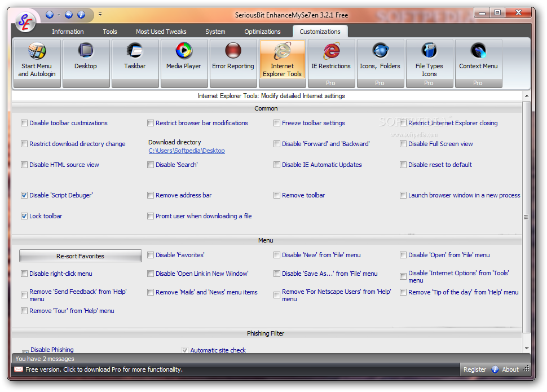This screenshot has width=547, height=392.
Task: Switch to the Tools tab
Action: (110, 32)
